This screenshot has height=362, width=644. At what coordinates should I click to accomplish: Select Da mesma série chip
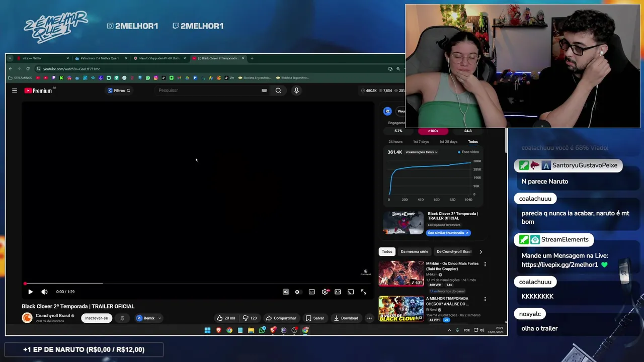(x=415, y=251)
